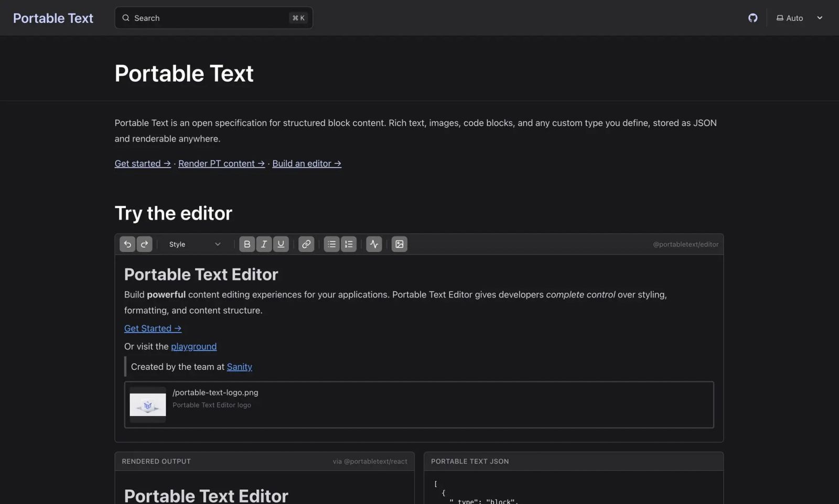Open the Style dropdown
This screenshot has height=504, width=839.
tap(195, 244)
